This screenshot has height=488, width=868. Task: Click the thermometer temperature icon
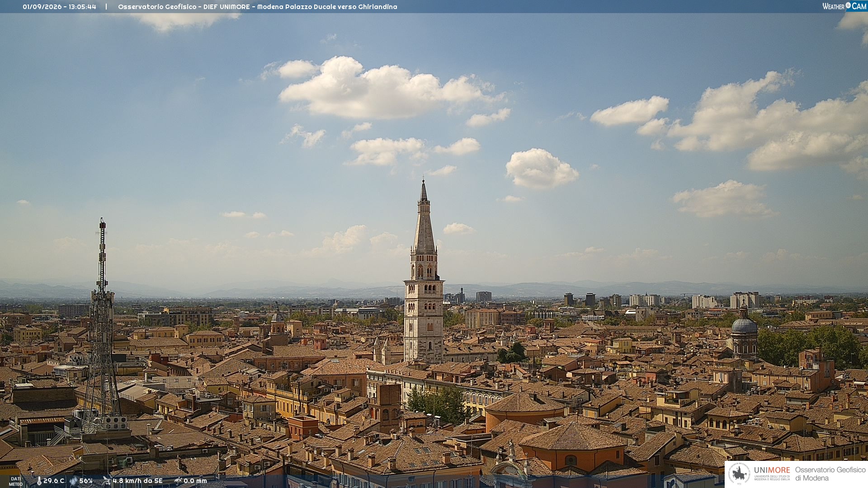[39, 481]
